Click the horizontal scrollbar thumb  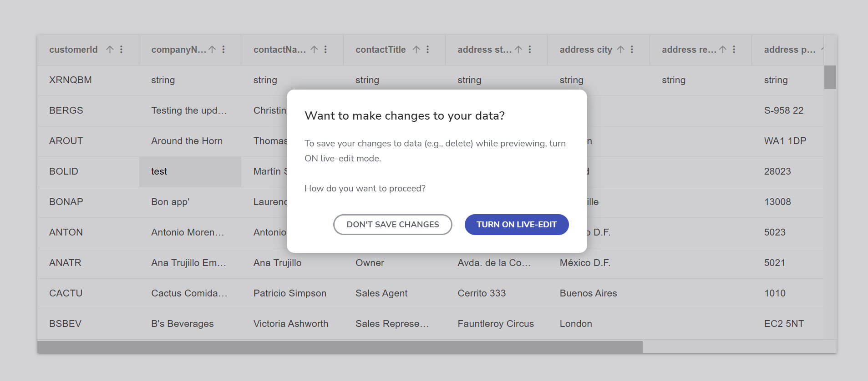(340, 347)
